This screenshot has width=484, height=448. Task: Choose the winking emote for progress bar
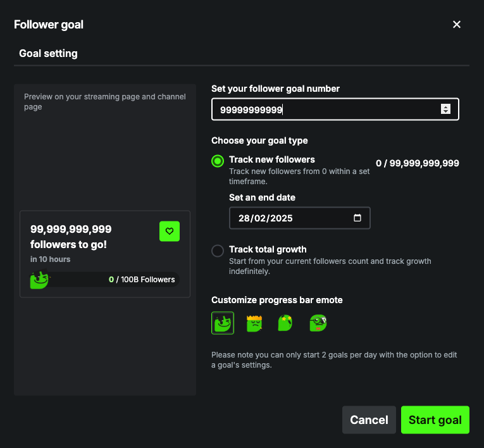[223, 323]
